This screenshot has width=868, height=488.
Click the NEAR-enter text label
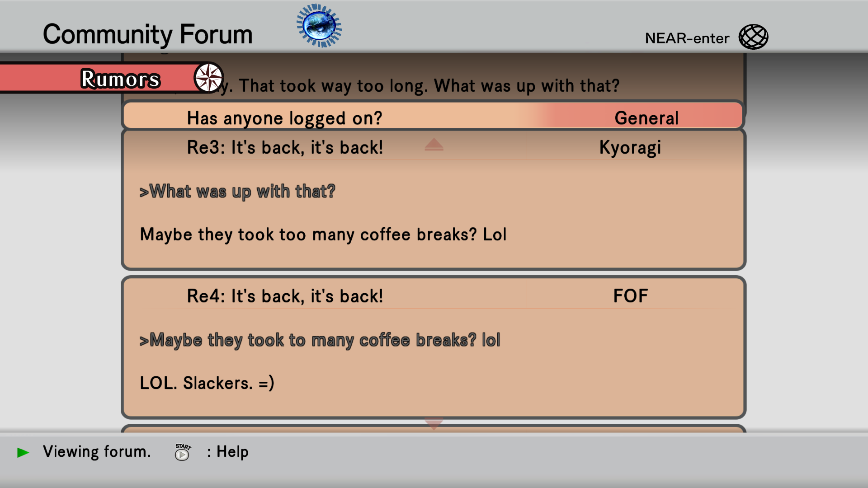687,38
